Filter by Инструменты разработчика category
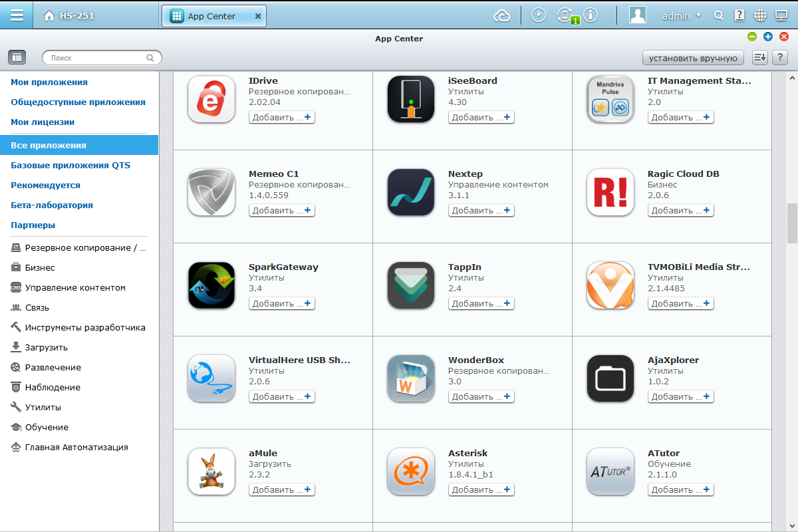 (x=79, y=328)
